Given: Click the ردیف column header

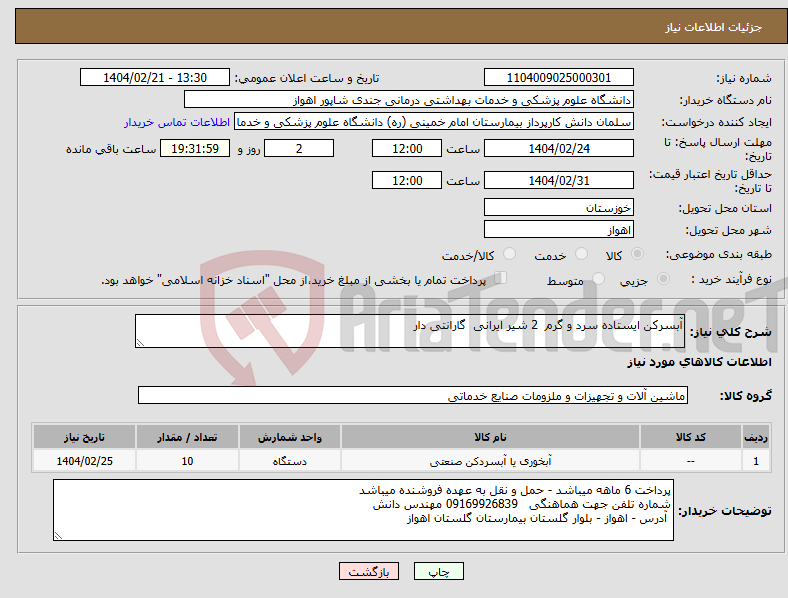Looking at the screenshot, I should pyautogui.click(x=756, y=437).
